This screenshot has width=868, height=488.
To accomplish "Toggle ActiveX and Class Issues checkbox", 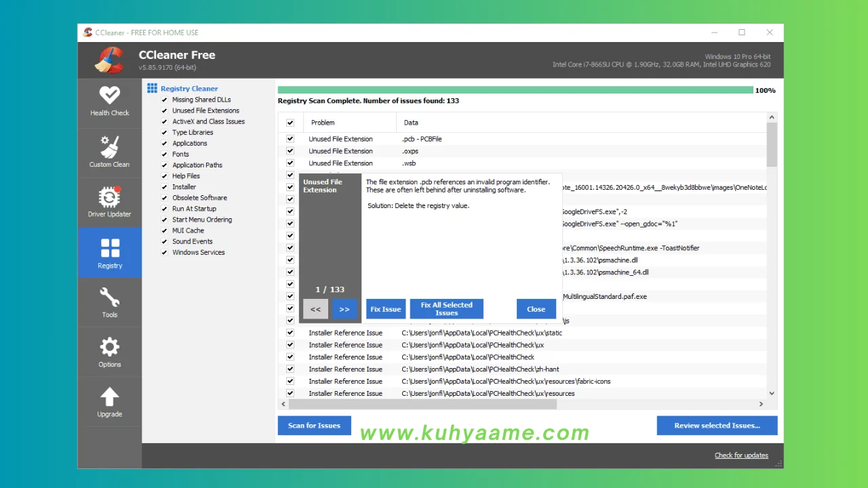I will (x=164, y=121).
